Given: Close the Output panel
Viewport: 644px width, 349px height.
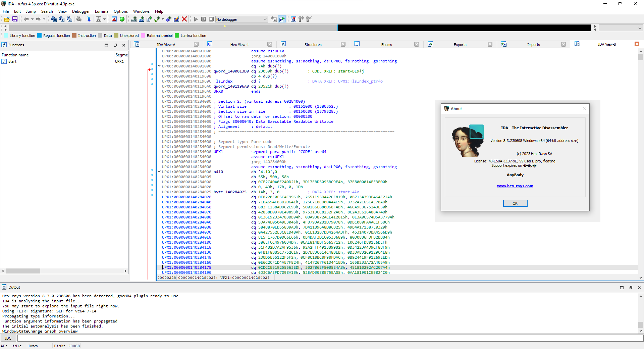Looking at the screenshot, I should pos(639,288).
